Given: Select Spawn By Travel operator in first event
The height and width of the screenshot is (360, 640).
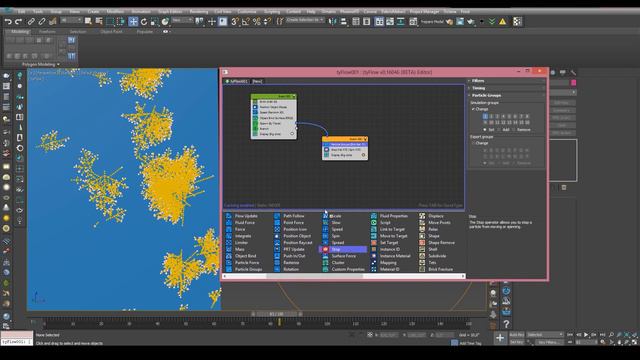Looking at the screenshot, I should pos(273,123).
